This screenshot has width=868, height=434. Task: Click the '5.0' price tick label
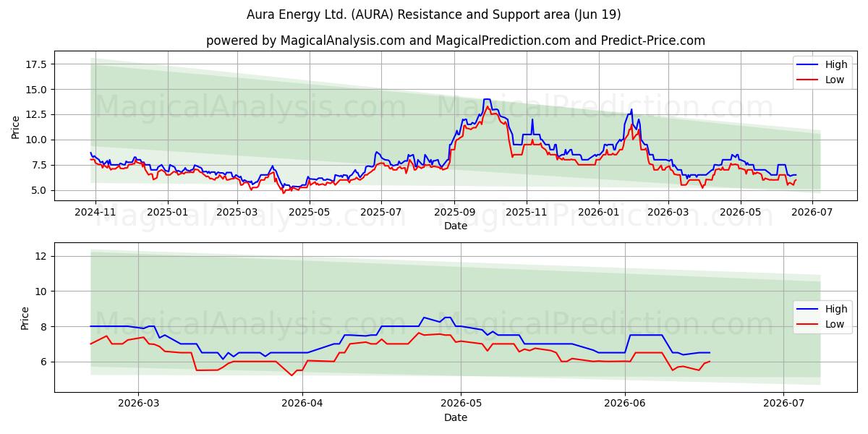point(40,190)
